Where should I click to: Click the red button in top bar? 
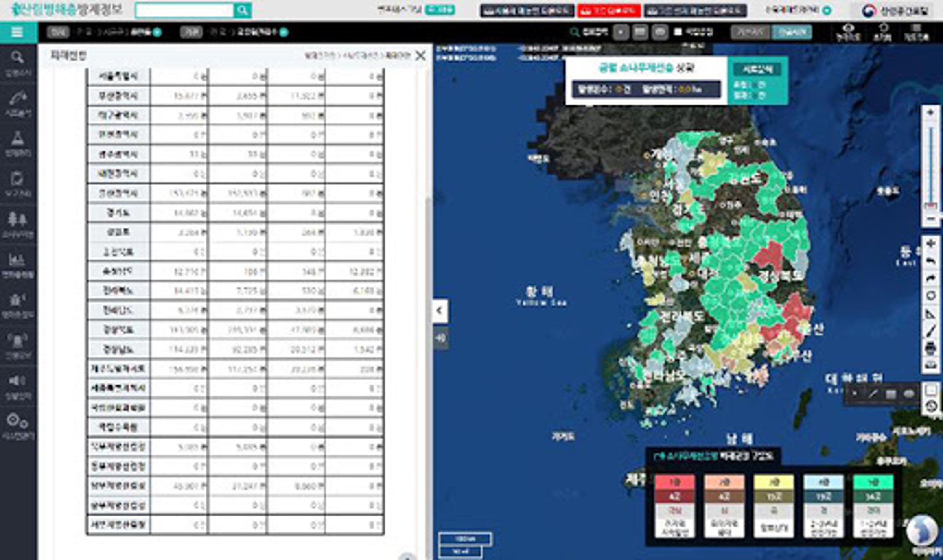click(609, 11)
